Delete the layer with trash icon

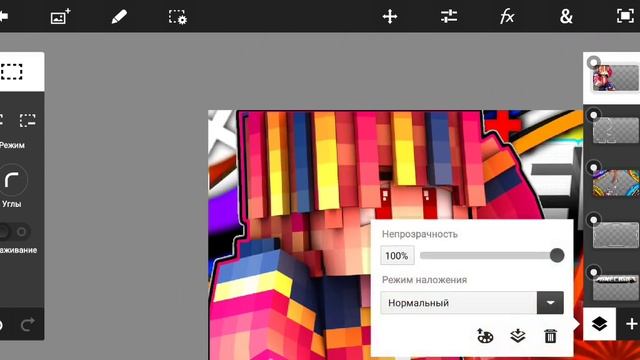pos(550,336)
